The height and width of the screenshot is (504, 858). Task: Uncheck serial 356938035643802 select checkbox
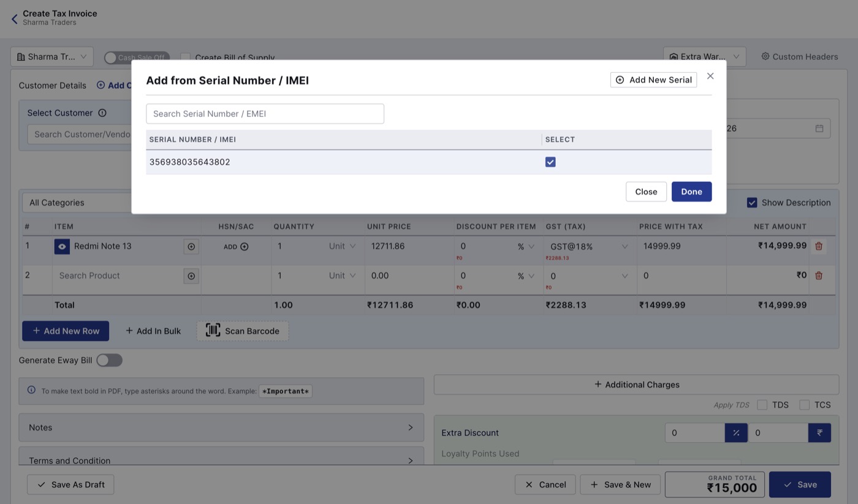(x=550, y=162)
